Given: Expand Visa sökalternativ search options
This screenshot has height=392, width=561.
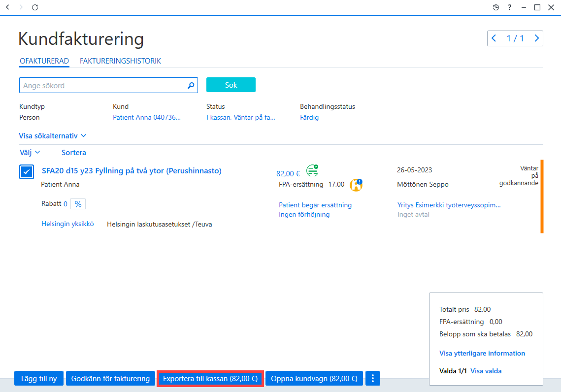Looking at the screenshot, I should point(53,136).
